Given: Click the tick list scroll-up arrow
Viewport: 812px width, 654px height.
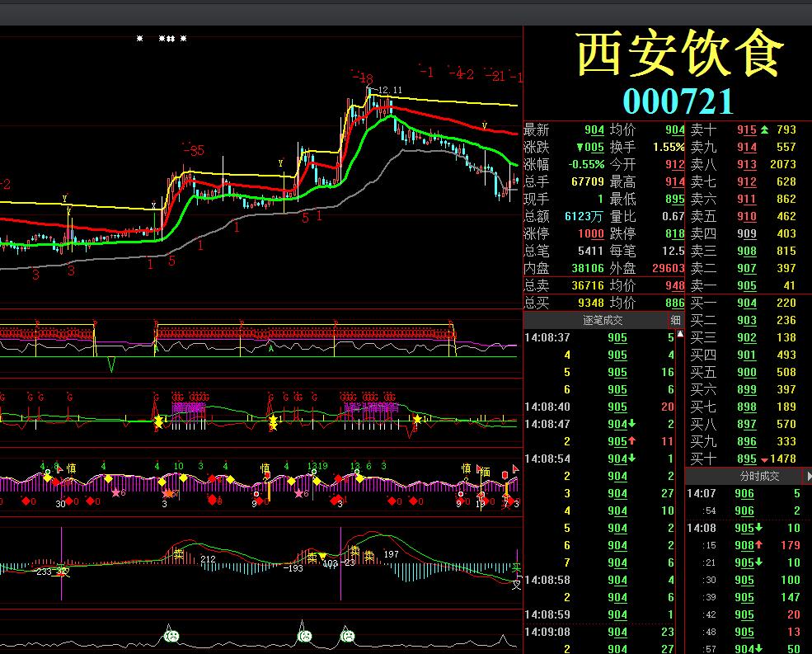Looking at the screenshot, I should coord(680,334).
